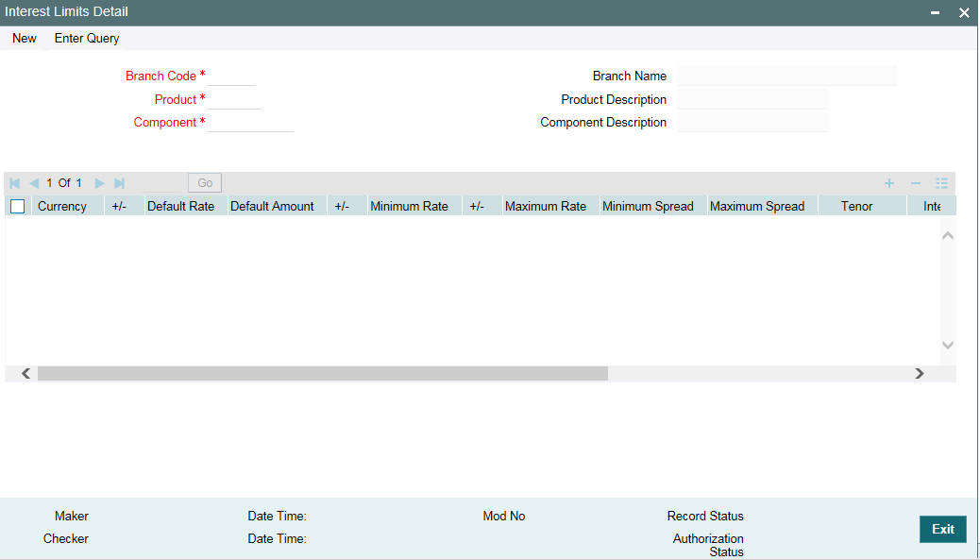
Task: Click the Record Status label
Action: pyautogui.click(x=705, y=517)
